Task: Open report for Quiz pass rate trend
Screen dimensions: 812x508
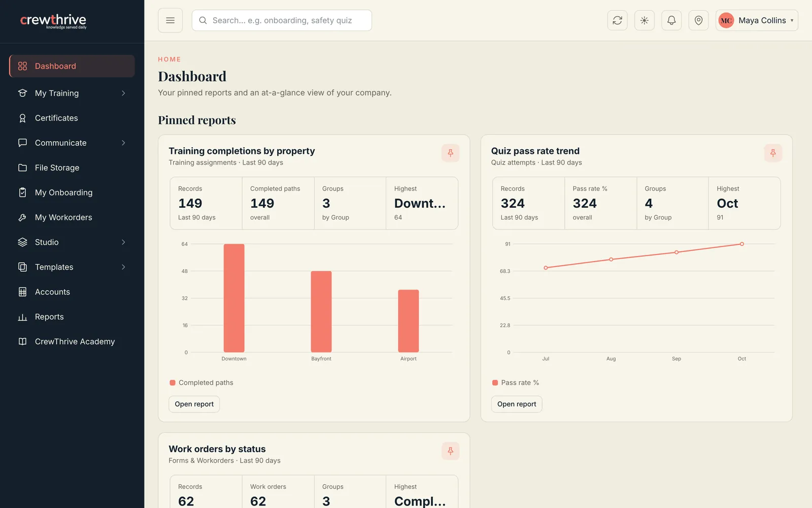Action: coord(517,404)
